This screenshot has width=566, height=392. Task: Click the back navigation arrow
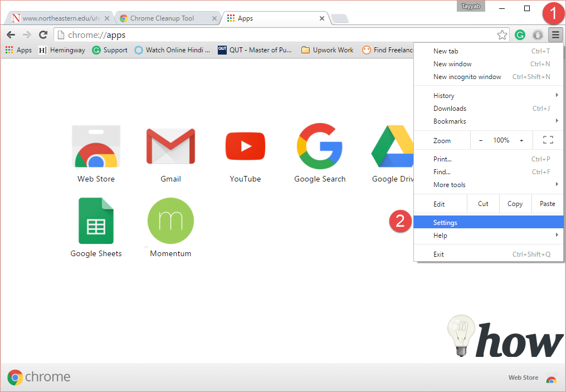(11, 35)
